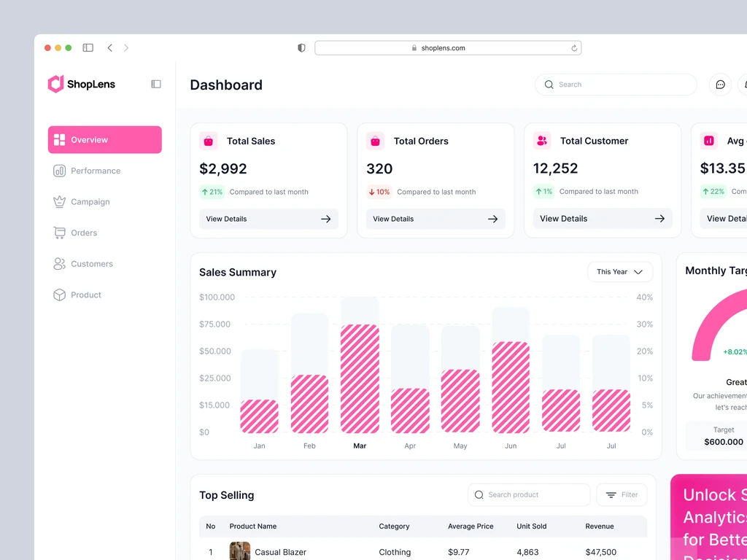Toggle the browser sidebar icon
Image resolution: width=747 pixels, height=560 pixels.
(88, 47)
